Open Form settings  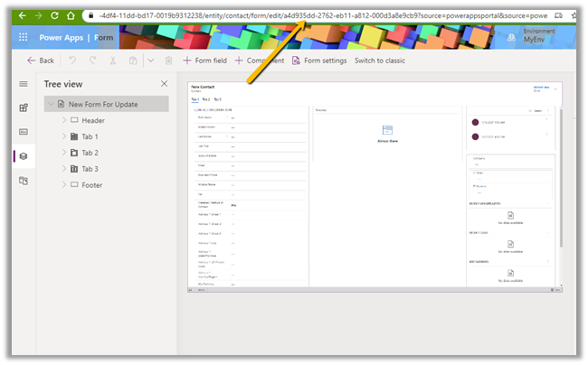[319, 61]
